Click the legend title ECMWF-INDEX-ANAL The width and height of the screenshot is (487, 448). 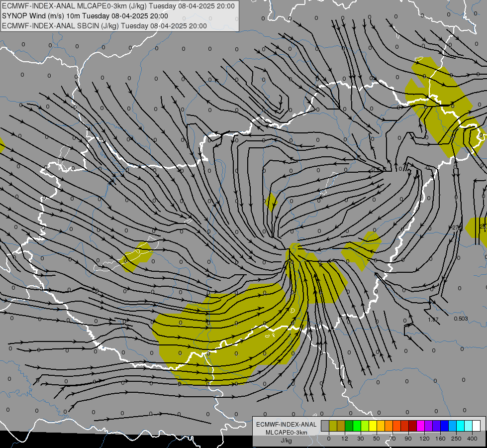coord(286,425)
